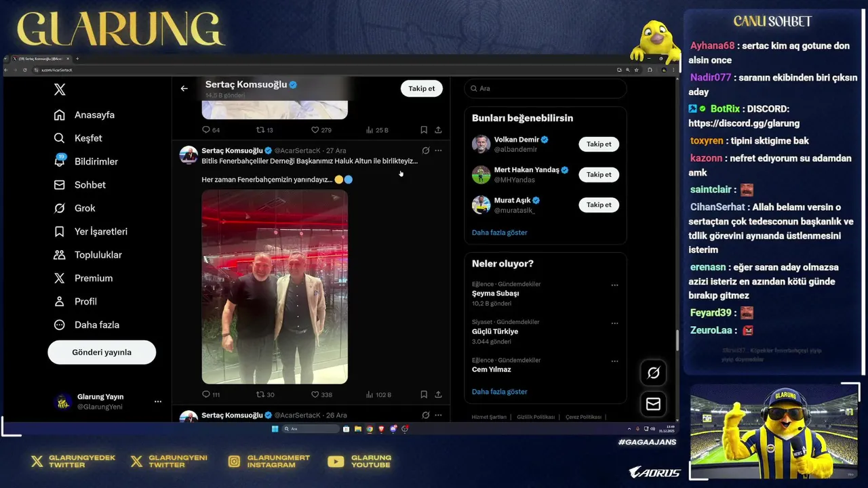Open Volkan Demir profile
The height and width of the screenshot is (488, 868).
click(516, 140)
